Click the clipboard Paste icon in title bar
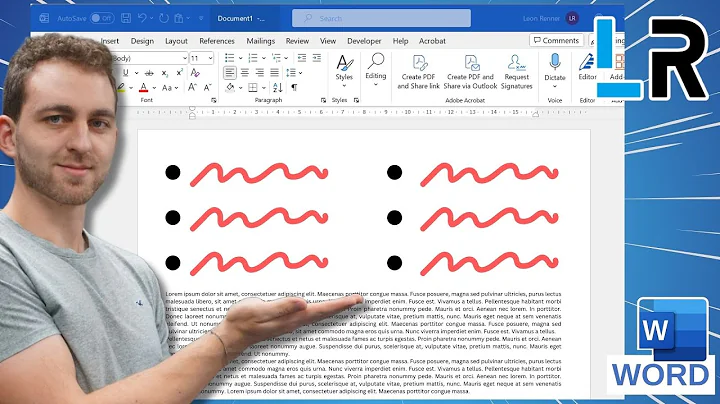Image resolution: width=720 pixels, height=404 pixels. [179, 18]
